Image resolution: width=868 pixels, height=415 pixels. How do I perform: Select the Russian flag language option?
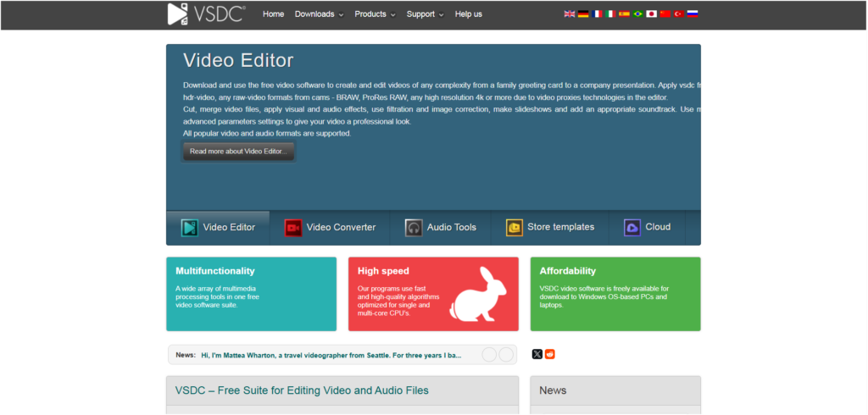pos(693,14)
